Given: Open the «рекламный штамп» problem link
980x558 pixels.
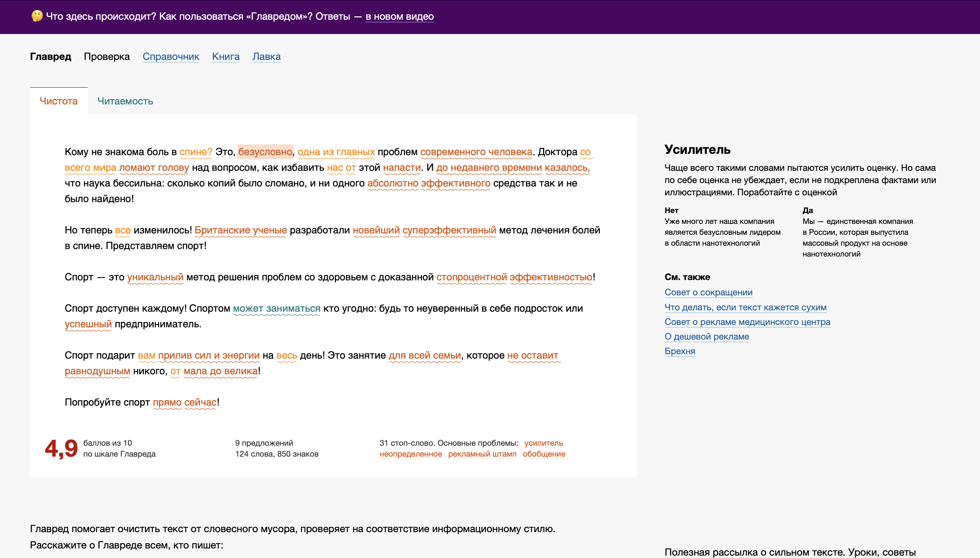Looking at the screenshot, I should tap(482, 454).
